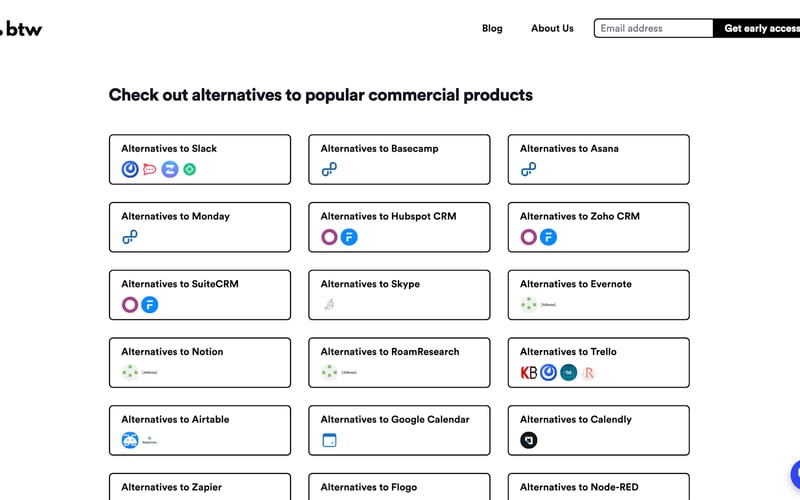
Task: Click the red KB icon under Trello alternatives
Action: point(529,373)
